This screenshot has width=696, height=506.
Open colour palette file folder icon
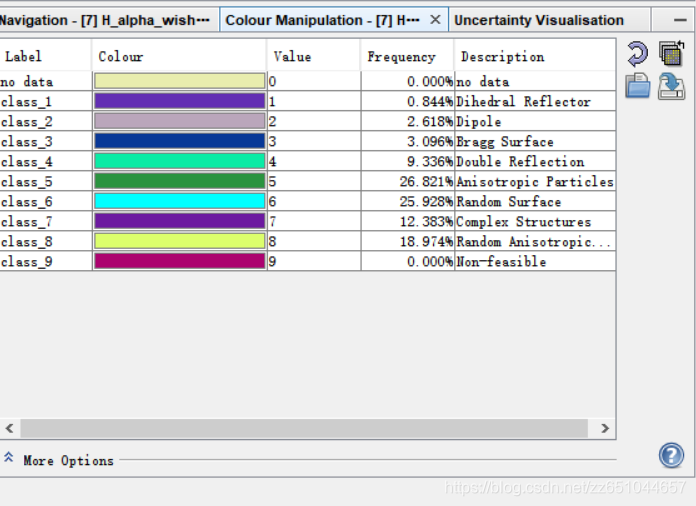637,86
